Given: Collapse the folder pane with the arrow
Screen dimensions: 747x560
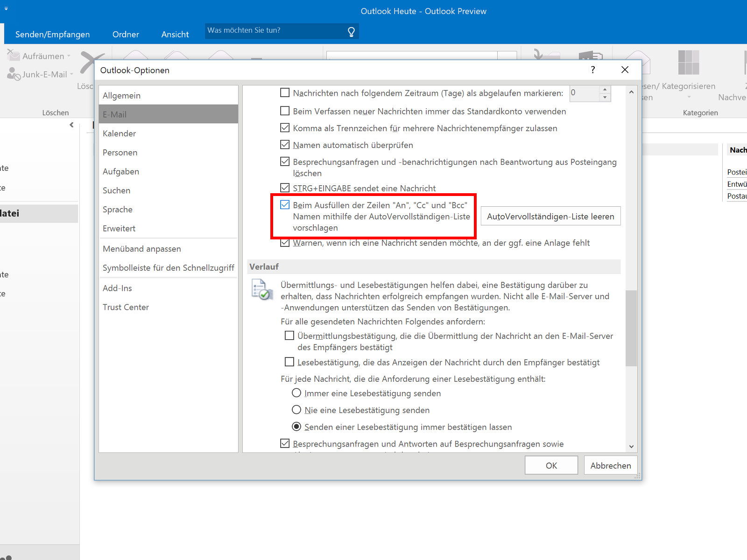Looking at the screenshot, I should (x=71, y=125).
